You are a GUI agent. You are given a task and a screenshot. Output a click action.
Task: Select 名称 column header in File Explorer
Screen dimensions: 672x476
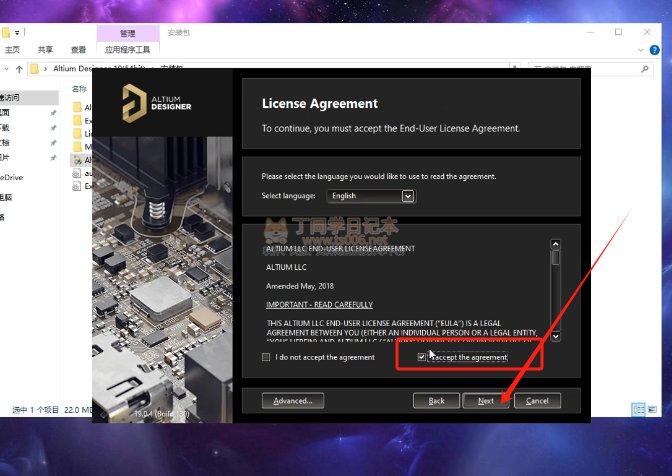[79, 89]
